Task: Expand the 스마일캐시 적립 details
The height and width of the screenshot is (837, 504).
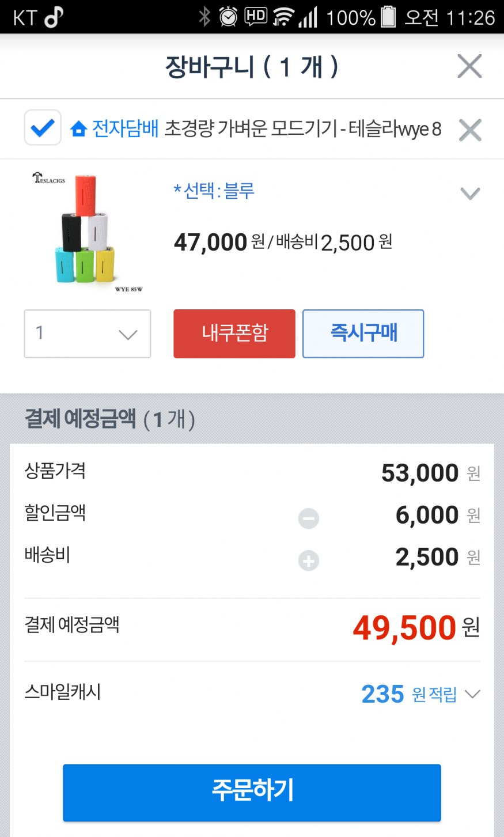Action: (472, 694)
